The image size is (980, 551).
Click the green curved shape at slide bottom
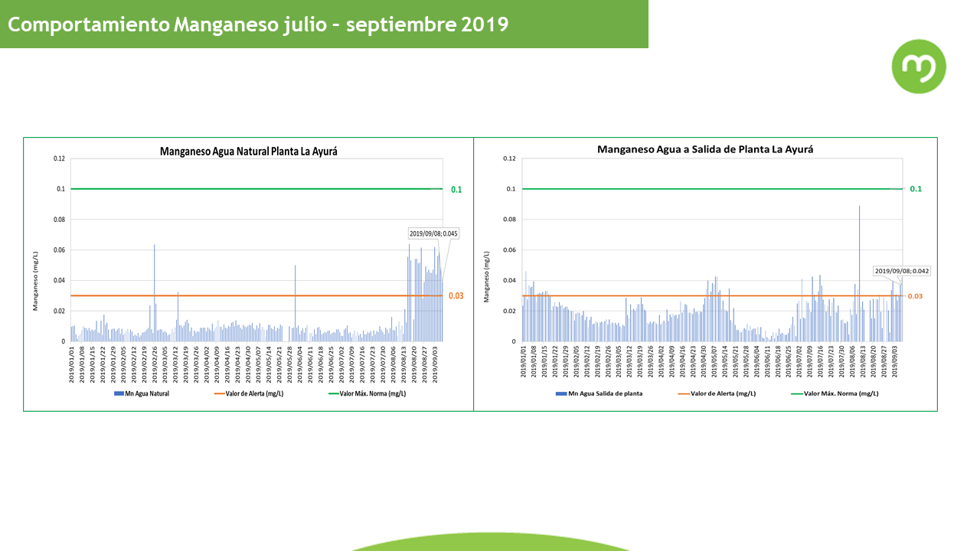pyautogui.click(x=490, y=542)
